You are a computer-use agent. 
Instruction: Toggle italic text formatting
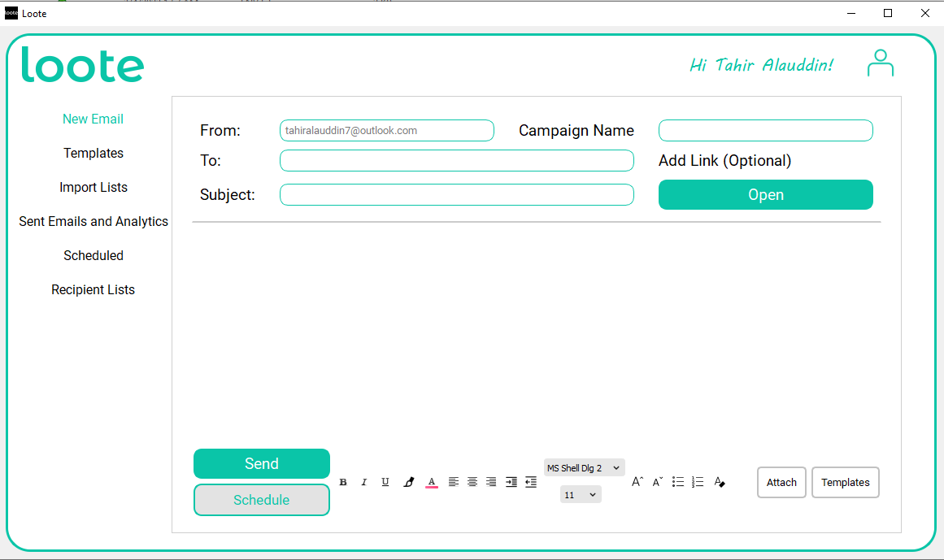(363, 482)
